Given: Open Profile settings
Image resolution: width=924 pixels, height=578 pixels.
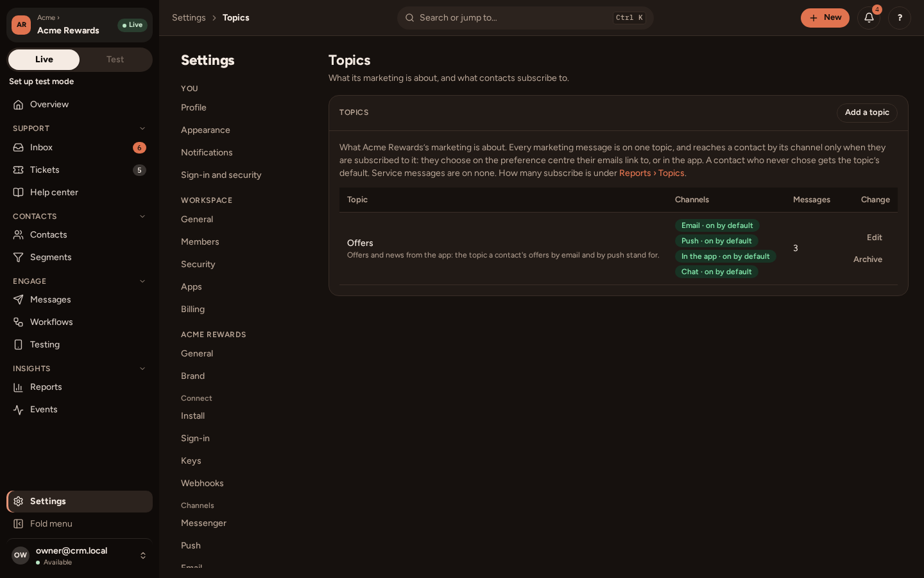Looking at the screenshot, I should pyautogui.click(x=194, y=108).
